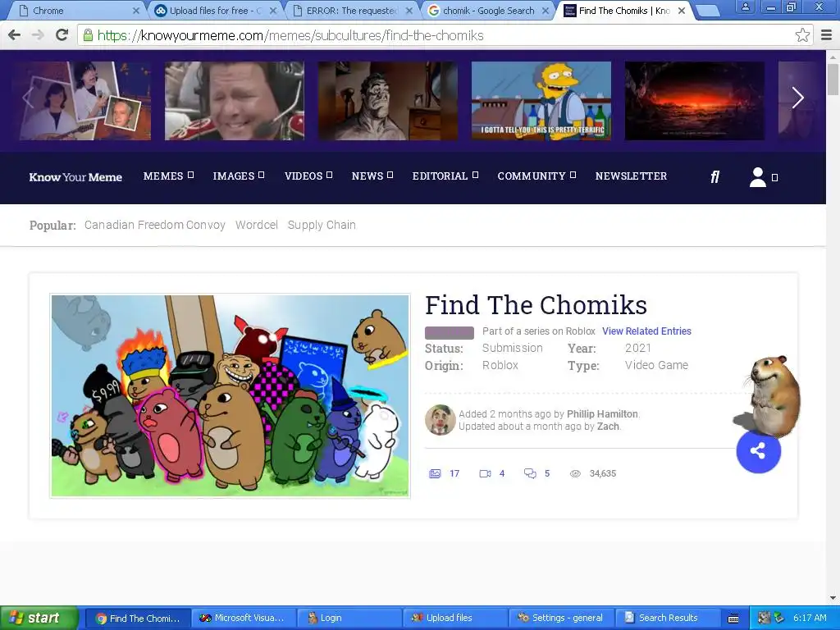840x630 pixels.
Task: Click the Know Your Meme logo
Action: coord(75,177)
